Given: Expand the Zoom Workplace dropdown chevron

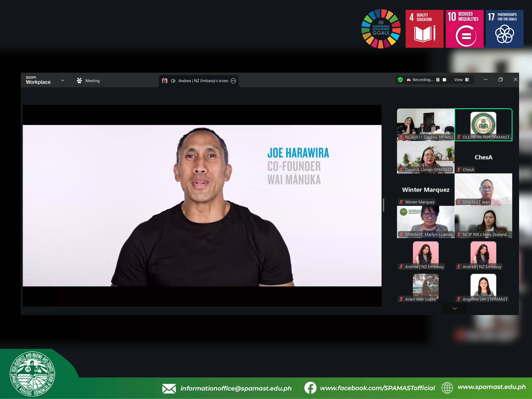Looking at the screenshot, I should [63, 81].
